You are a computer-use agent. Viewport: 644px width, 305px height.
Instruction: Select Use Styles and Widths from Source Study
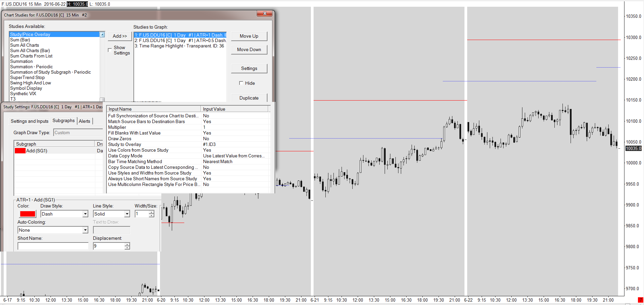point(188,173)
